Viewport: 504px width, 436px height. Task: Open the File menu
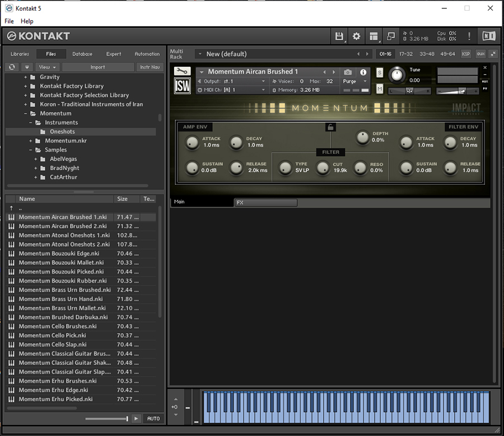[x=9, y=21]
